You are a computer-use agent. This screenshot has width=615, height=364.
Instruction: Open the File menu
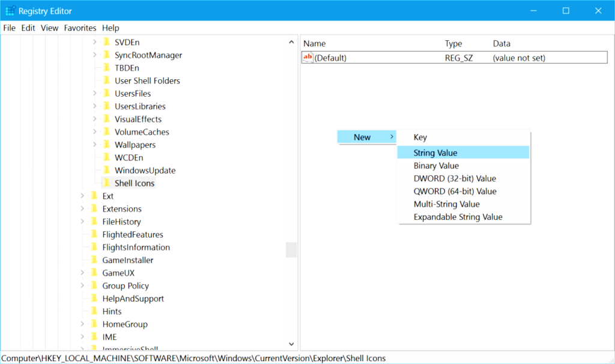point(10,28)
